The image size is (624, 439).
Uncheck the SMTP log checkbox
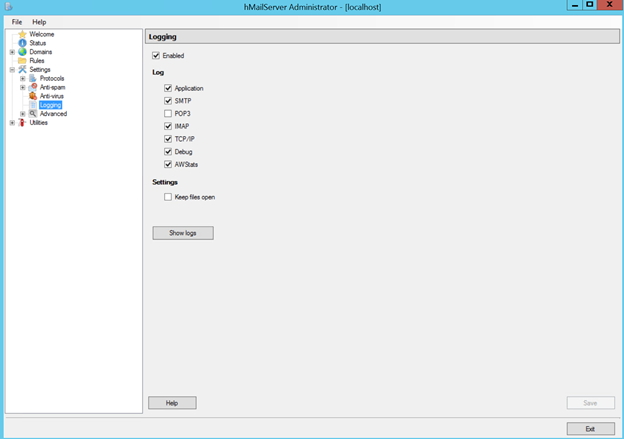point(168,101)
